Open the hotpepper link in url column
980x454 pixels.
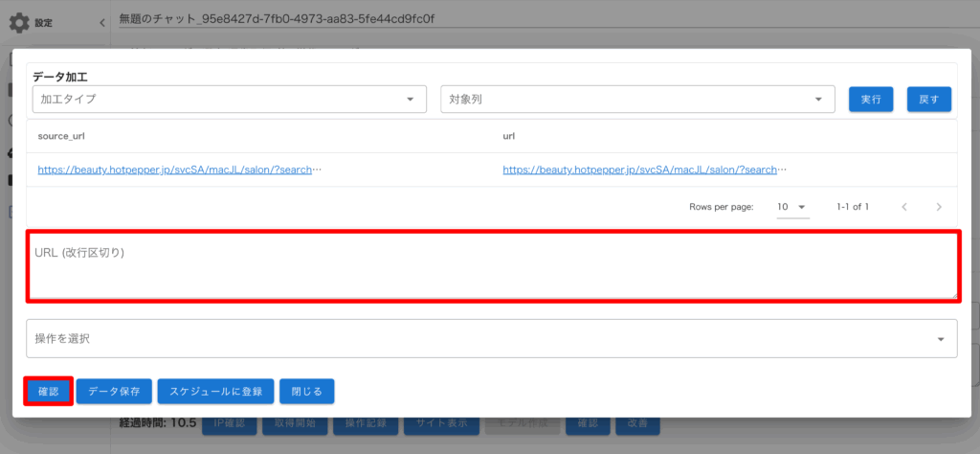(x=645, y=170)
